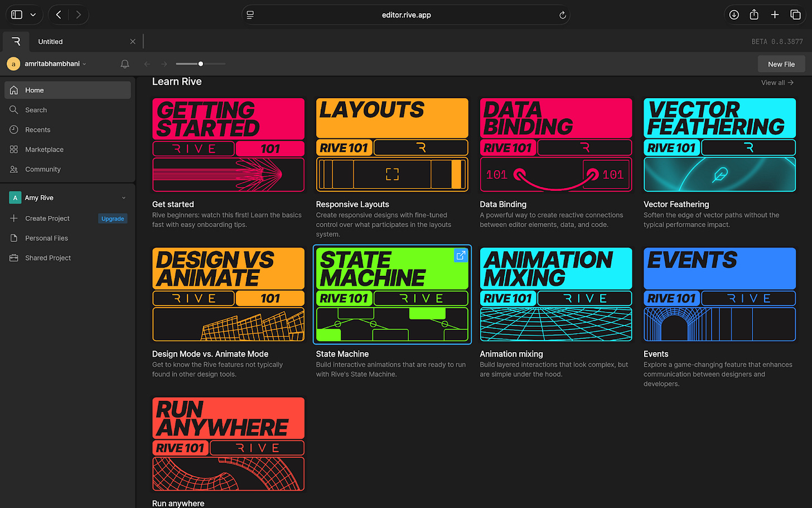The width and height of the screenshot is (812, 508).
Task: Click the New File button
Action: tap(781, 64)
